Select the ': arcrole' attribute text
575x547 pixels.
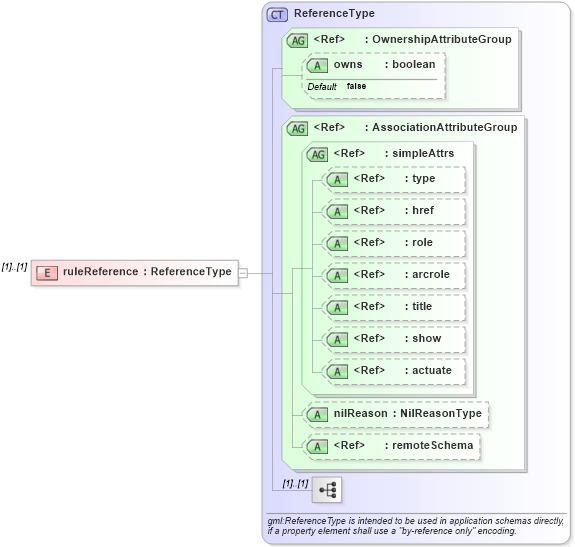[x=427, y=274]
